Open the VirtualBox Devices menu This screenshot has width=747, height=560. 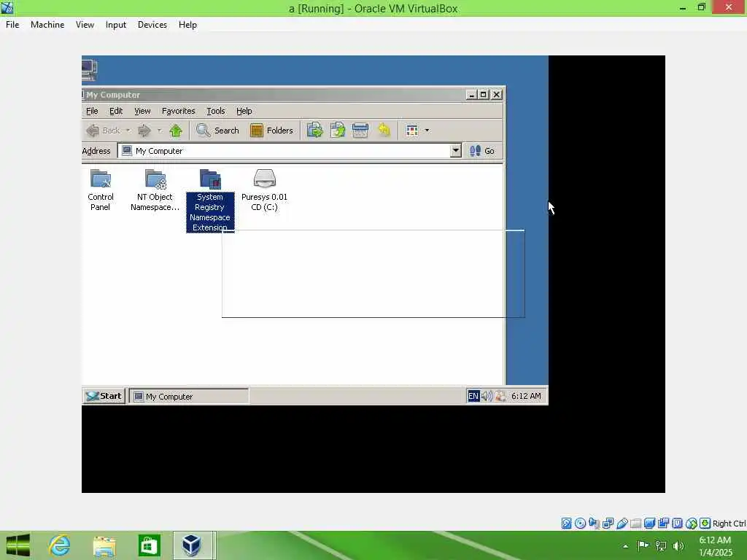152,25
